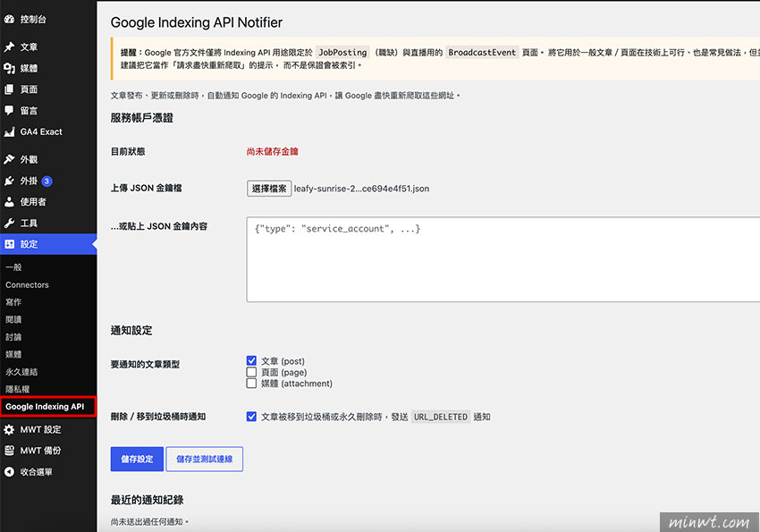Toggle the URL_DELETED notification checkbox
The width and height of the screenshot is (760, 532).
pyautogui.click(x=251, y=416)
